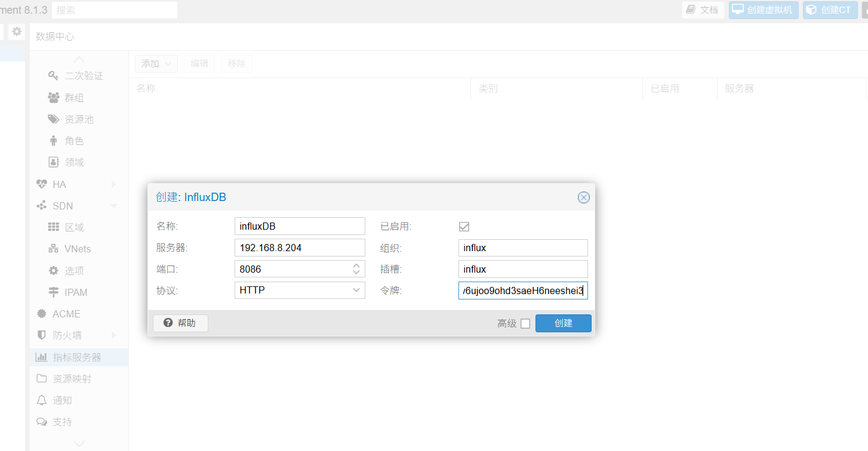Click the 通知 bell icon
The width and height of the screenshot is (868, 451).
(x=41, y=400)
